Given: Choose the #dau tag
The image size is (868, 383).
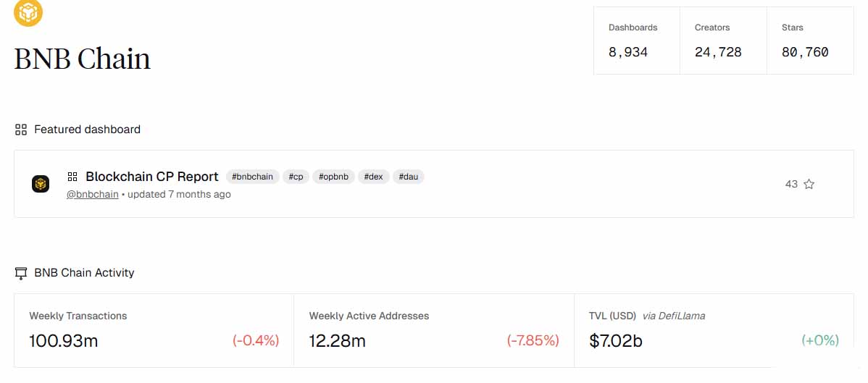Looking at the screenshot, I should pyautogui.click(x=408, y=177).
